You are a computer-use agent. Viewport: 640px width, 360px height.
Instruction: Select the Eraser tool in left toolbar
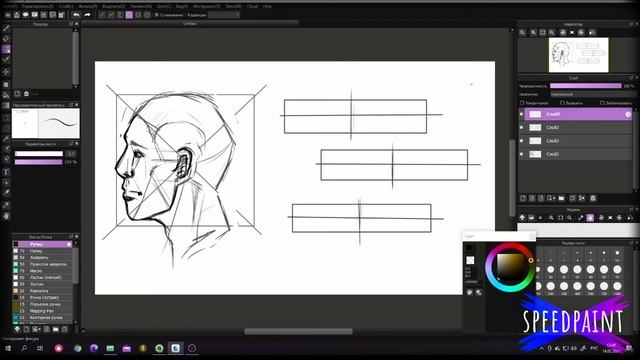(x=6, y=38)
